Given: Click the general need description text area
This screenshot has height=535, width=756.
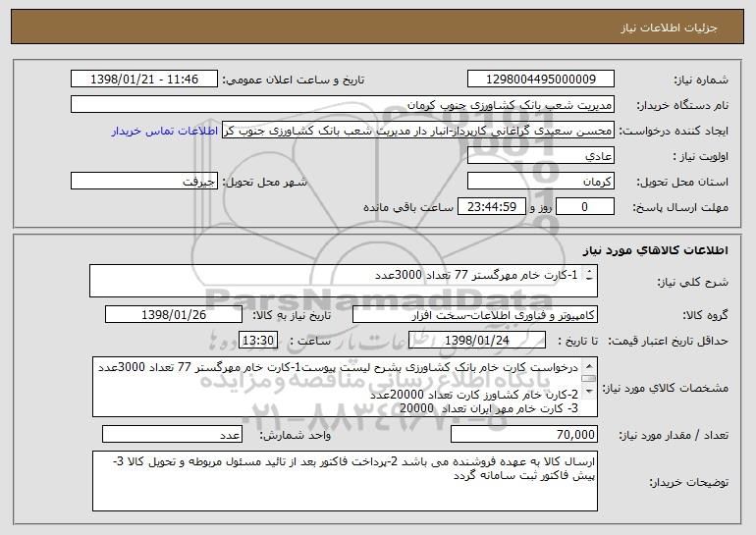Looking at the screenshot, I should tap(344, 281).
